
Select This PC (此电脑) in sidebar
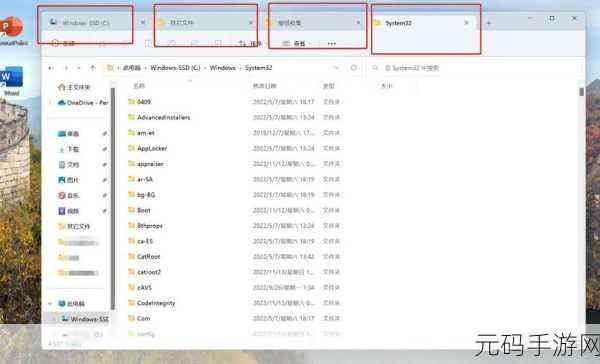click(71, 304)
